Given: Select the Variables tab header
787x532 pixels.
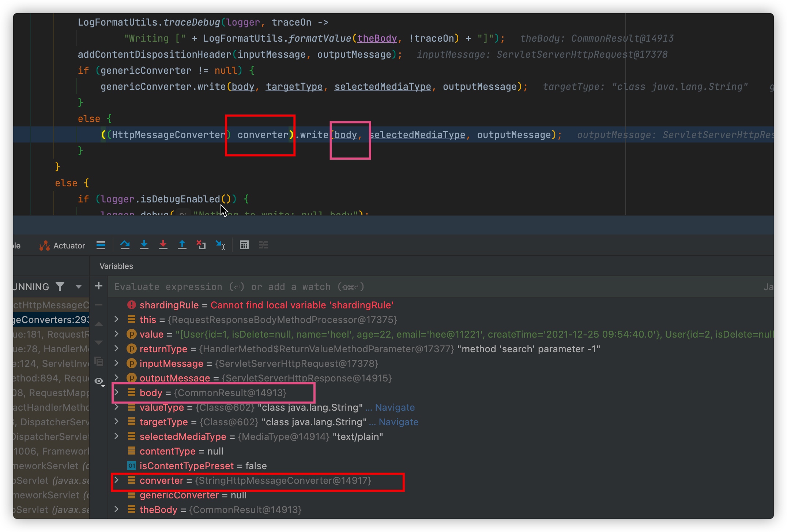Looking at the screenshot, I should pos(116,266).
